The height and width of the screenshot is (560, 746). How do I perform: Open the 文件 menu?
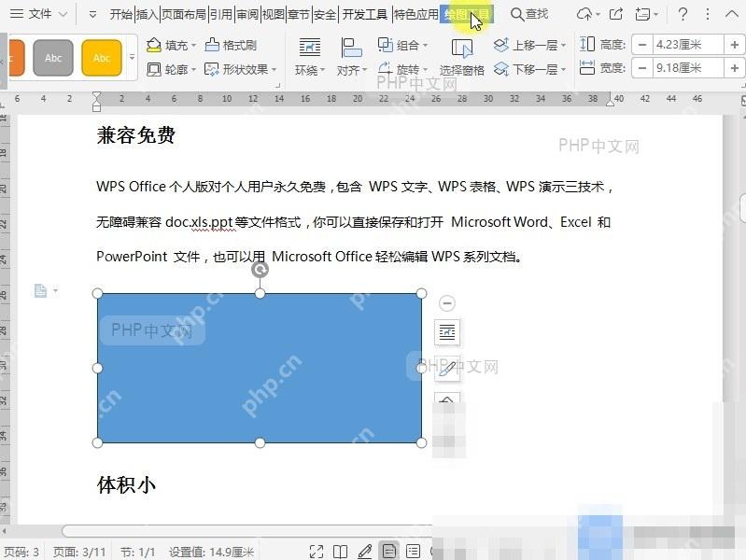pyautogui.click(x=39, y=14)
